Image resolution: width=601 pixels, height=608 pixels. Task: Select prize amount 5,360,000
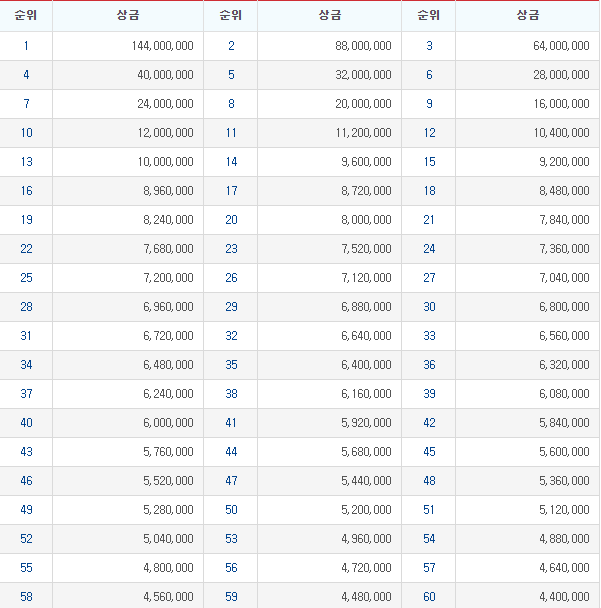tap(564, 481)
